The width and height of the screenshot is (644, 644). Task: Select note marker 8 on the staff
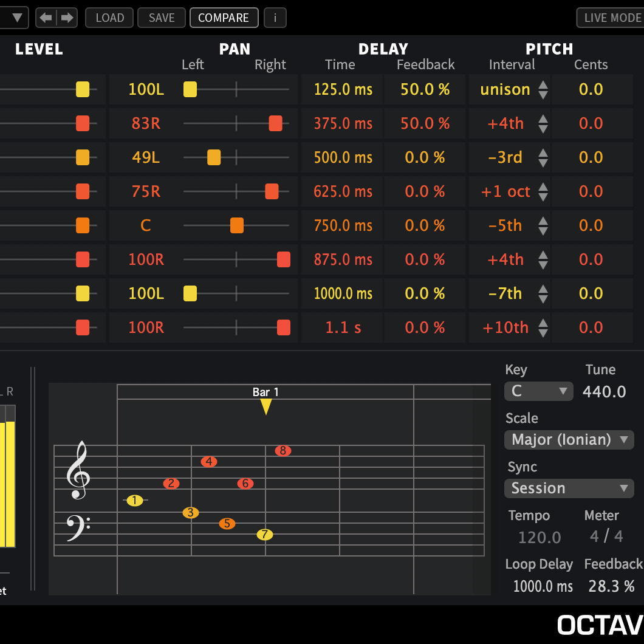283,451
